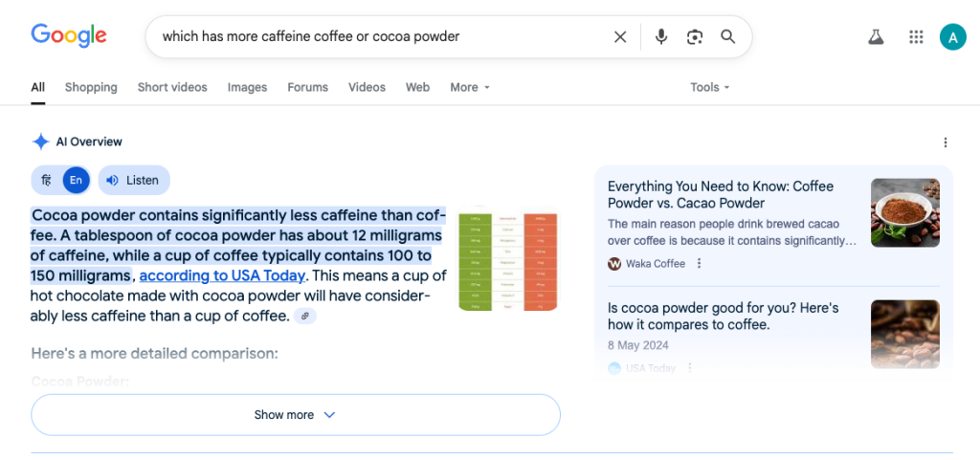Open the caffeine comparison chart thumbnail

coord(509,261)
